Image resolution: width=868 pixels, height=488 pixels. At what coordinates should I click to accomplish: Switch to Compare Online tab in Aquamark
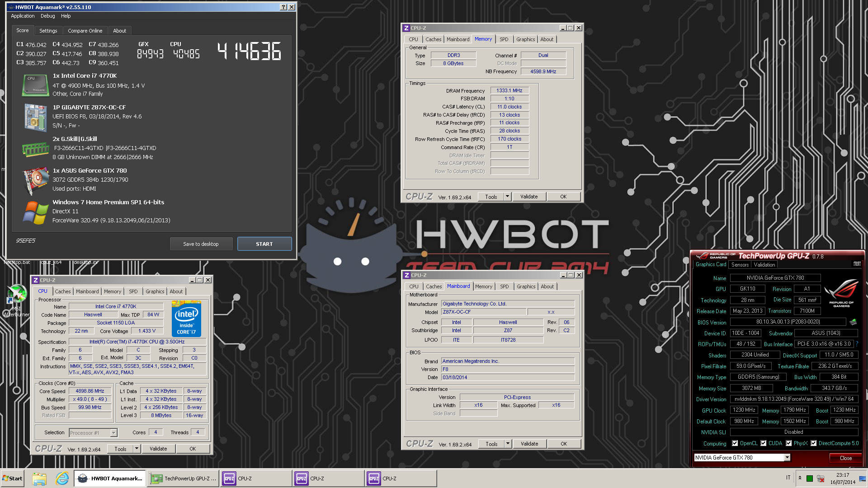85,31
